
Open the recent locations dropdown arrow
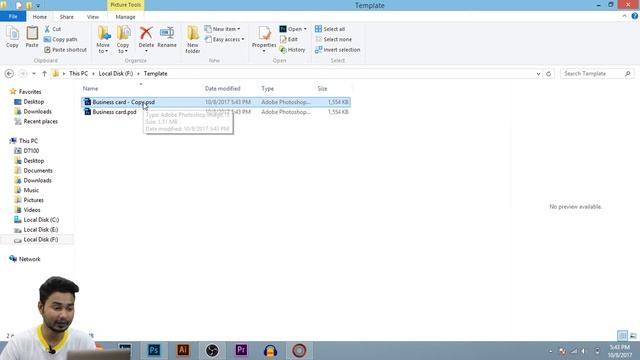(34, 73)
